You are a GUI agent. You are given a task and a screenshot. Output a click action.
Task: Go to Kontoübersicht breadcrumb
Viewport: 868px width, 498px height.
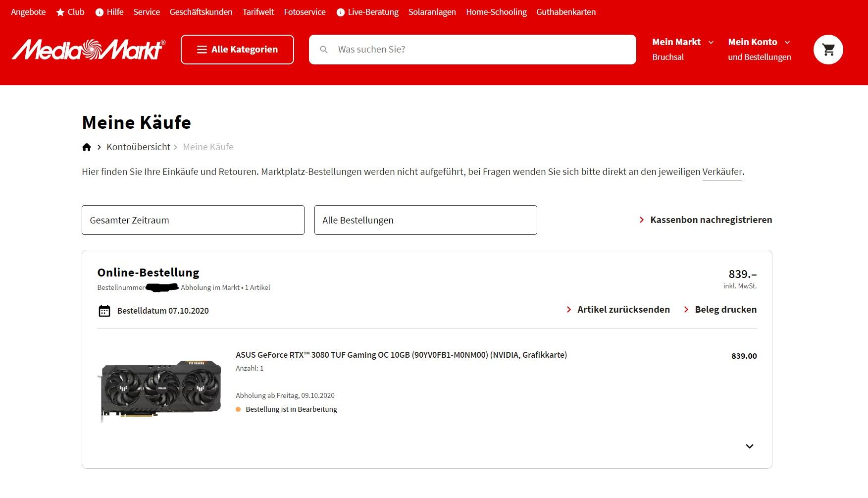coord(138,147)
